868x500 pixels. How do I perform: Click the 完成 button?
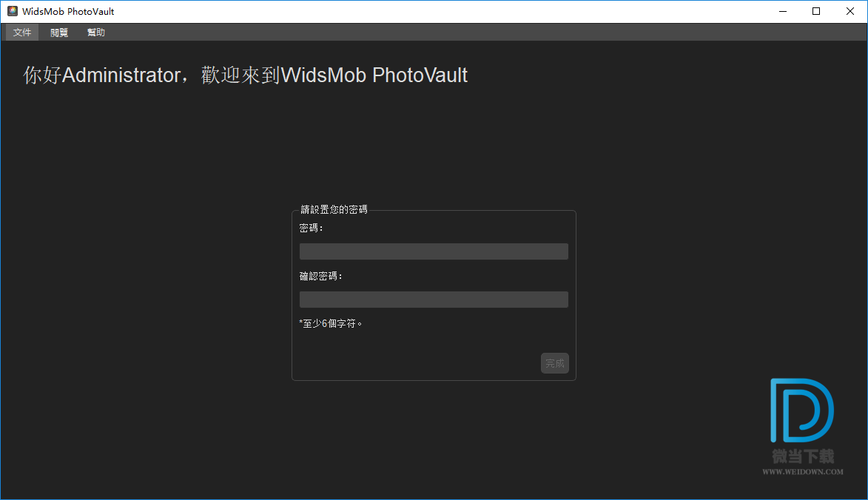(x=555, y=363)
